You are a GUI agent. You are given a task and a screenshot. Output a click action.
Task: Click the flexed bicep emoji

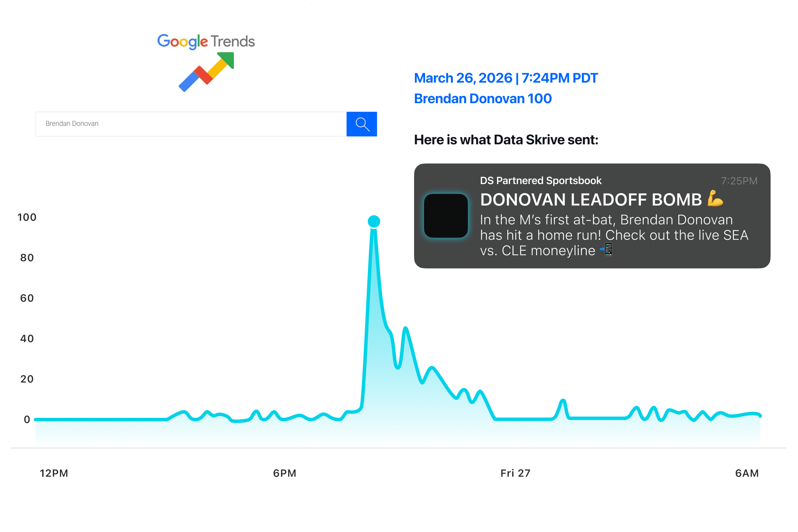[715, 199]
